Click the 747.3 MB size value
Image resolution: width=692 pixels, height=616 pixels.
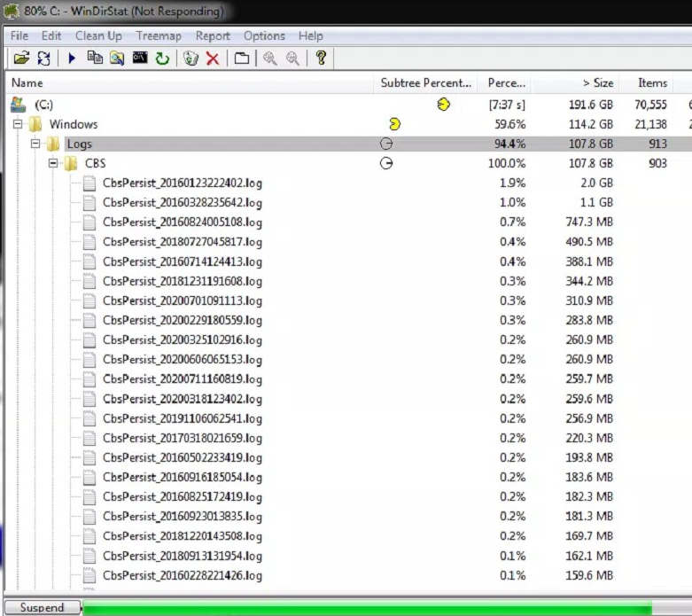pyautogui.click(x=589, y=222)
